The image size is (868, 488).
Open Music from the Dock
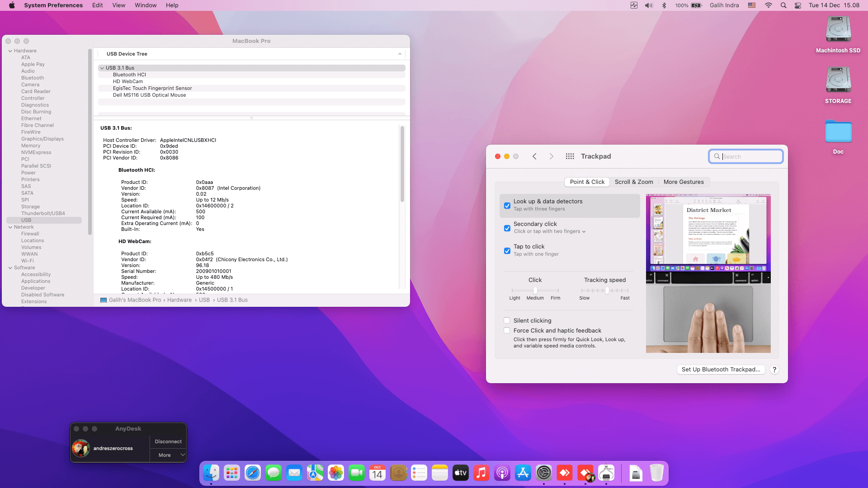(x=481, y=473)
